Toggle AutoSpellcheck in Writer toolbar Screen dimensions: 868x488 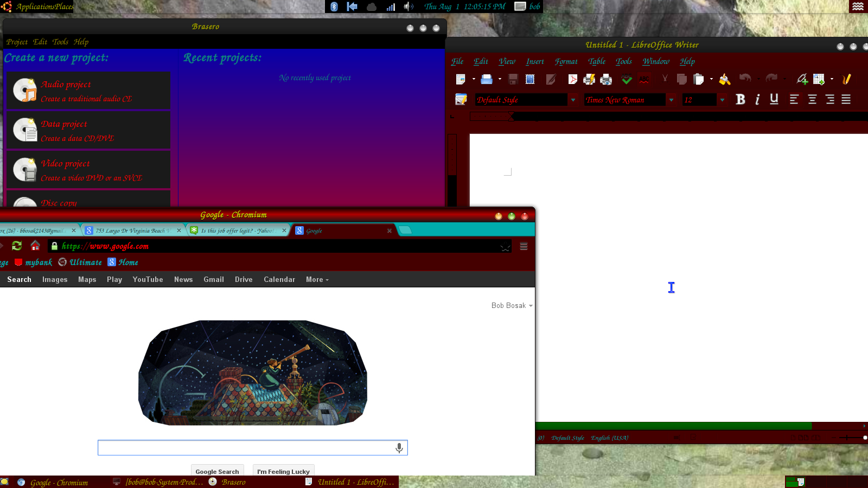click(x=644, y=79)
